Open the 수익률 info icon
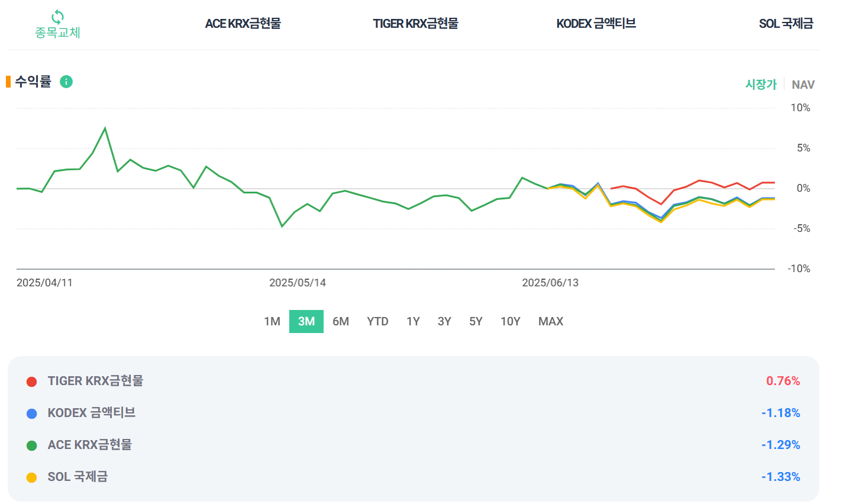Image resolution: width=843 pixels, height=504 pixels. (66, 82)
